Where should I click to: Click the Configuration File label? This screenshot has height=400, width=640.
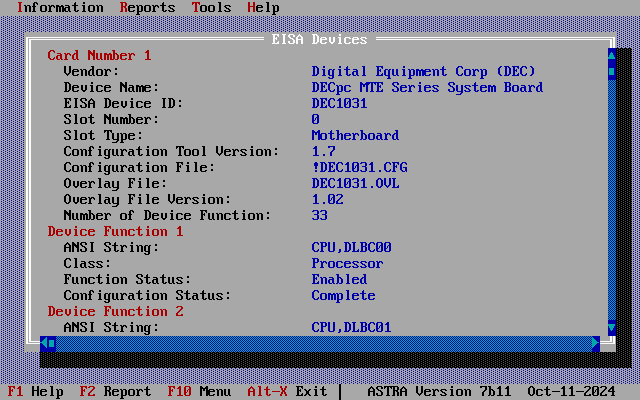(139, 167)
